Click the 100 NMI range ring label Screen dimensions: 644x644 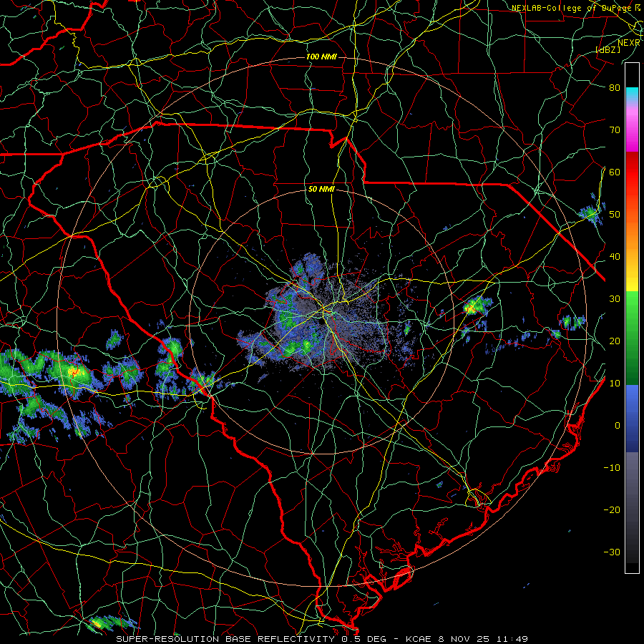[321, 57]
